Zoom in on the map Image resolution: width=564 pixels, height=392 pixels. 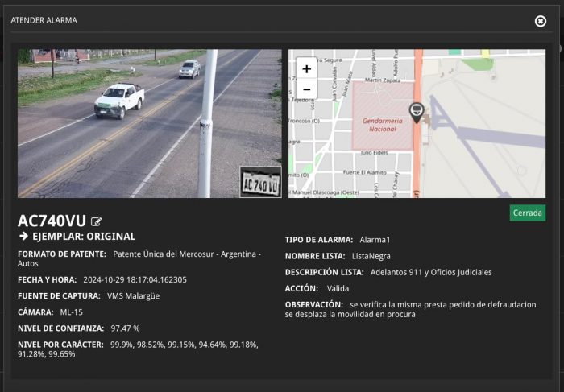click(x=306, y=68)
